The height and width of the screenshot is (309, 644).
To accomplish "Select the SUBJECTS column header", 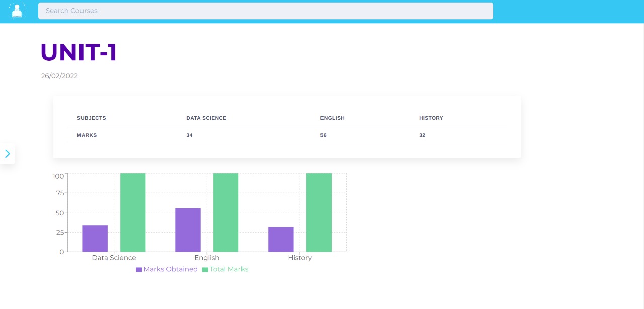I will point(92,118).
